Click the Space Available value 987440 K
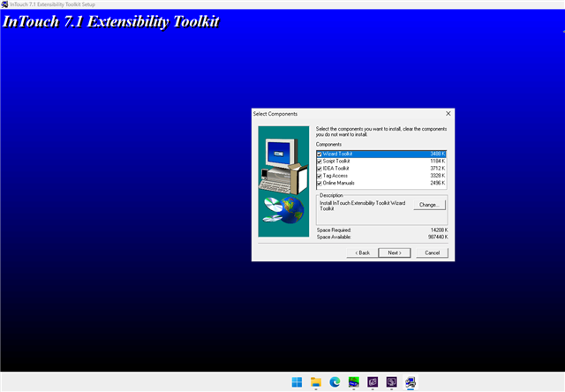The width and height of the screenshot is (565, 392). click(x=438, y=237)
